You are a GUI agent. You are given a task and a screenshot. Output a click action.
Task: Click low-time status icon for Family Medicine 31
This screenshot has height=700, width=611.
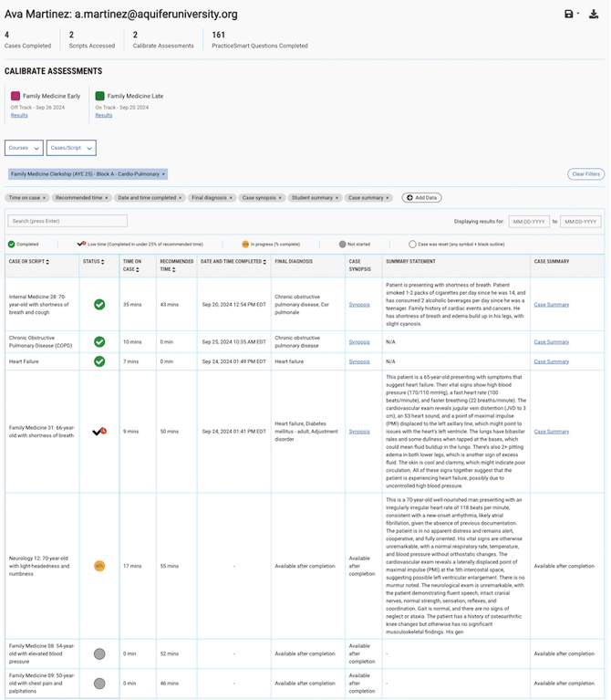(99, 431)
